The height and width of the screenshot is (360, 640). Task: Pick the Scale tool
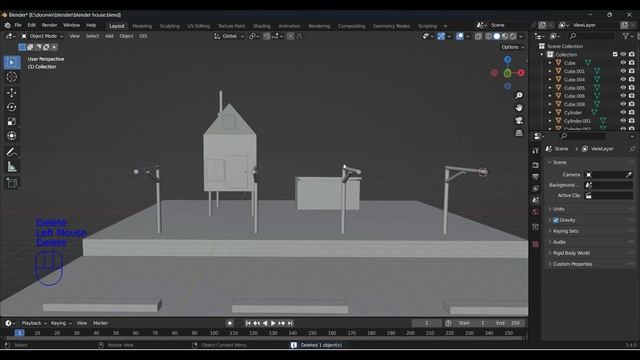(12, 121)
